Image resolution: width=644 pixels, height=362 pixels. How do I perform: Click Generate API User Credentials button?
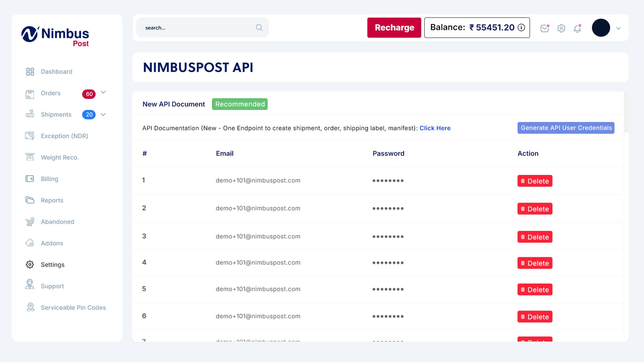coord(566,128)
